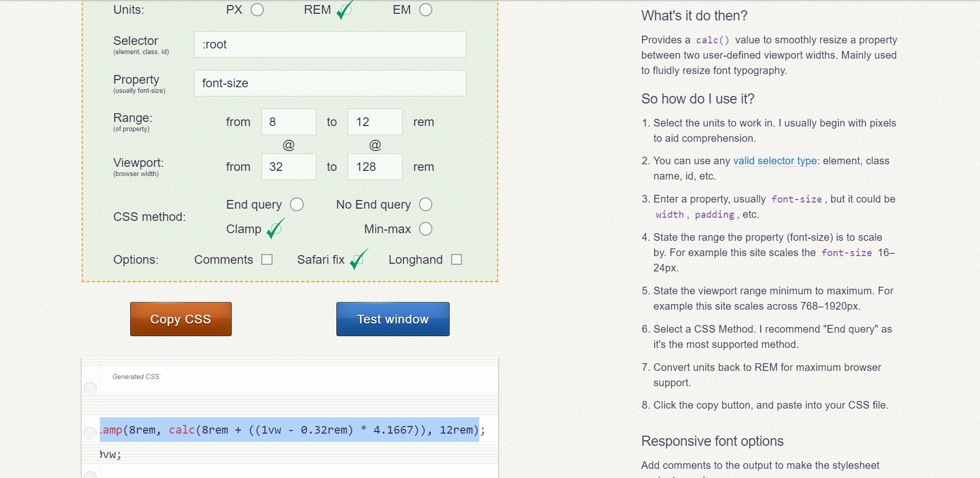Screen dimensions: 980x478
Task: Open the valid selector type link
Action: pos(775,161)
